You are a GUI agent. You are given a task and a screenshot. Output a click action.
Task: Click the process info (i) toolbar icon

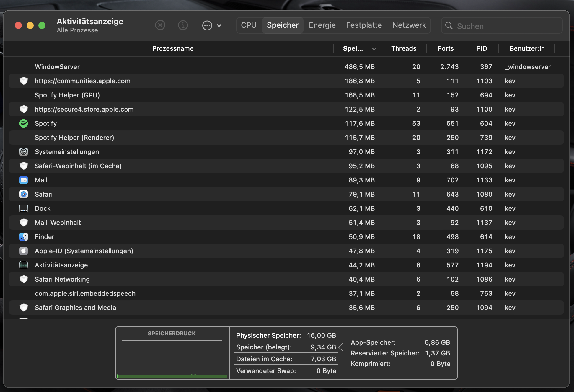coord(183,25)
